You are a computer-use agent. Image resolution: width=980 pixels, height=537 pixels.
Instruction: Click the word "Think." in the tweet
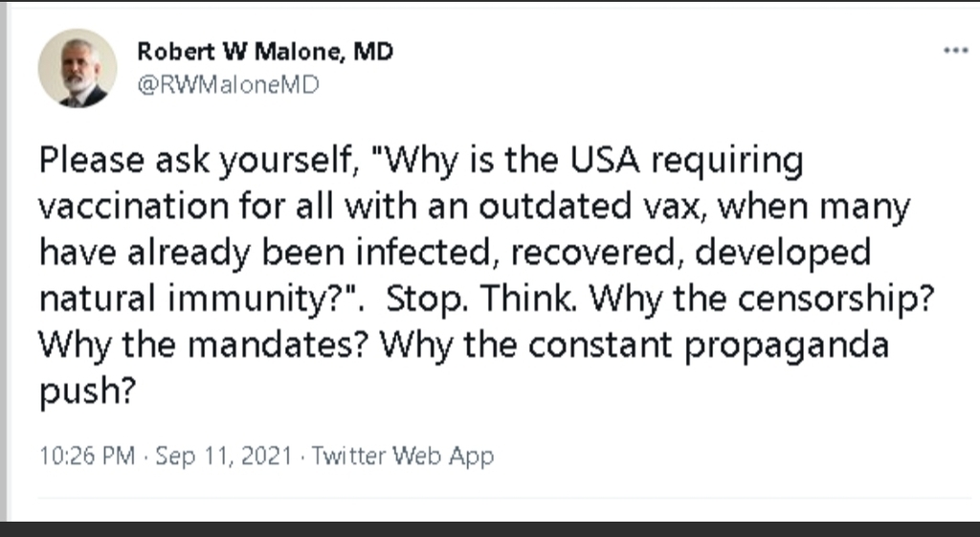[529, 299]
